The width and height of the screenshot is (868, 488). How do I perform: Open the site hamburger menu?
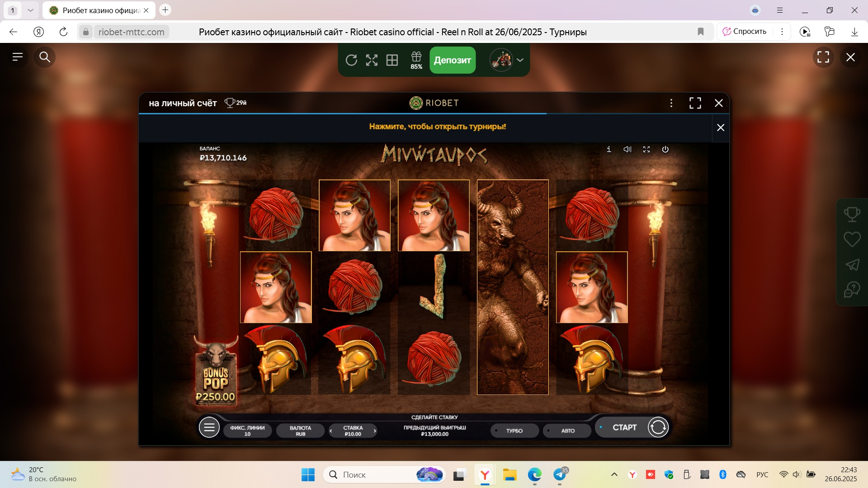18,57
